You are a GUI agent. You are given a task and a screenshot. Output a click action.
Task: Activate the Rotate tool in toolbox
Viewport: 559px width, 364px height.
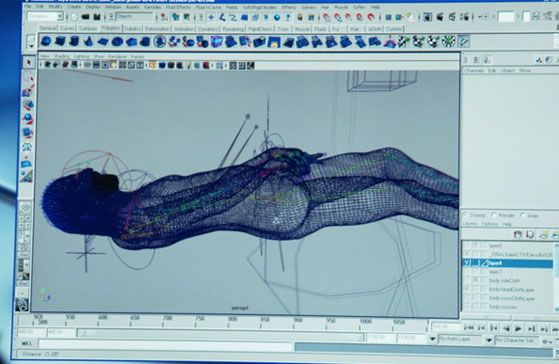click(28, 119)
